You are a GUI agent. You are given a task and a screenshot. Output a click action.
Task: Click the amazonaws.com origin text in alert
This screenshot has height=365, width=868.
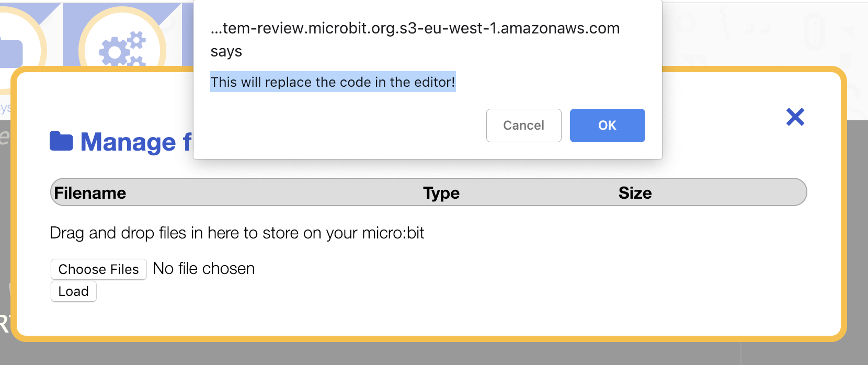[x=415, y=28]
